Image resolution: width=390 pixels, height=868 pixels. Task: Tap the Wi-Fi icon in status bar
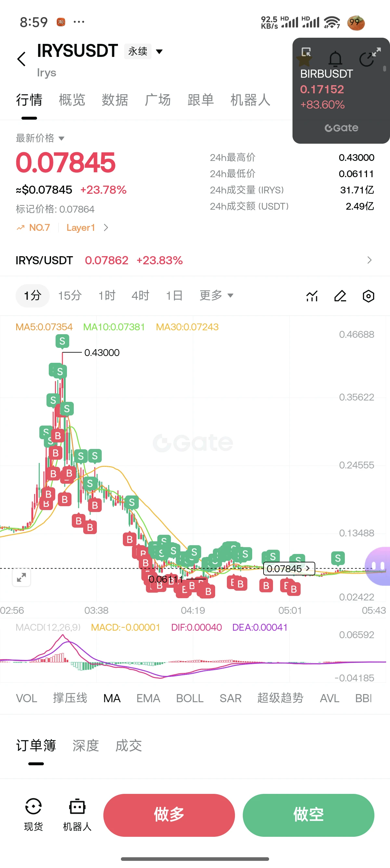click(x=332, y=22)
